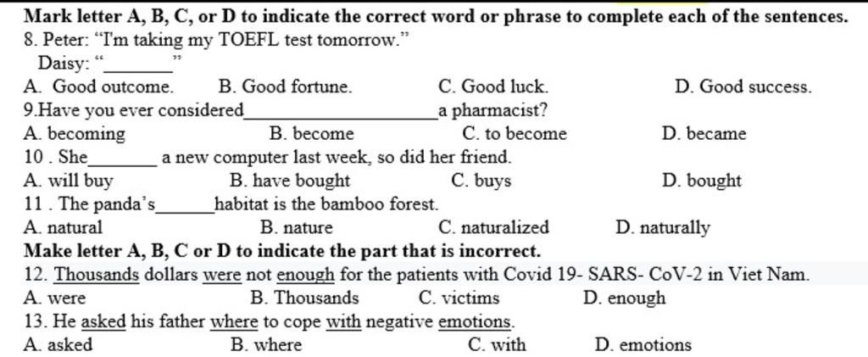Select option C. naturalized
The image size is (868, 357).
(x=493, y=227)
